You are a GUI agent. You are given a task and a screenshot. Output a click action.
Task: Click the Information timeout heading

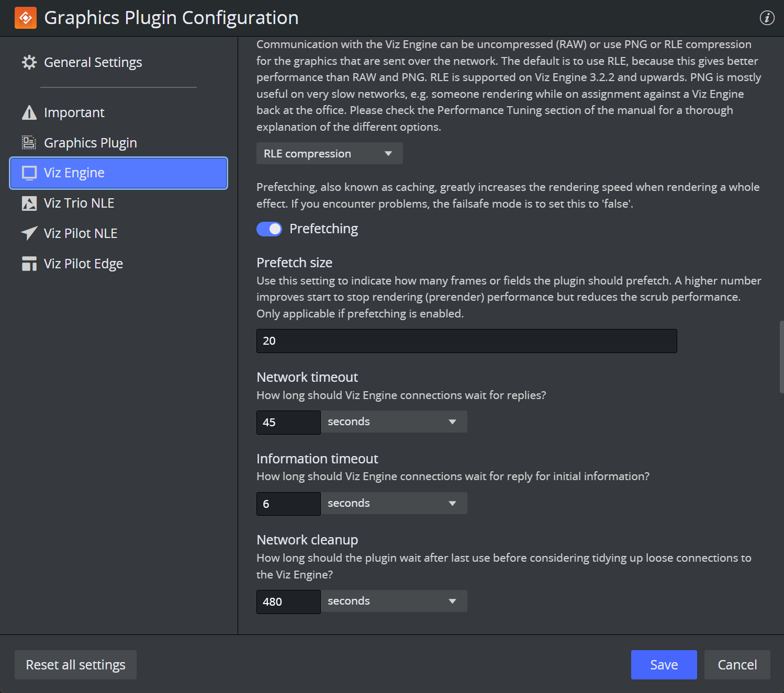pos(317,459)
